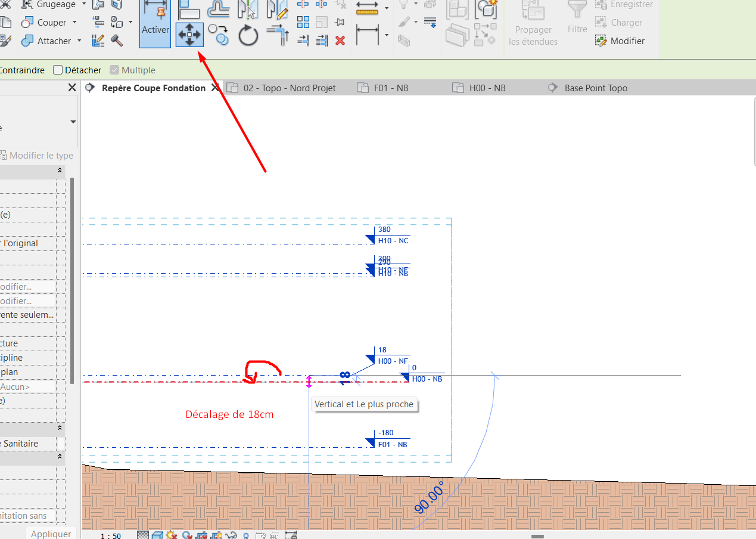Click the Pin element icon
This screenshot has width=756, height=539.
340,23
